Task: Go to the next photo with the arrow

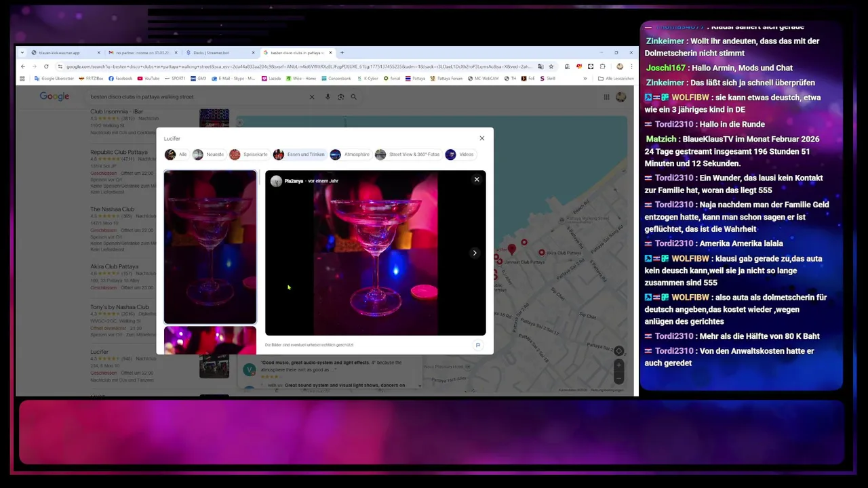Action: pyautogui.click(x=475, y=253)
